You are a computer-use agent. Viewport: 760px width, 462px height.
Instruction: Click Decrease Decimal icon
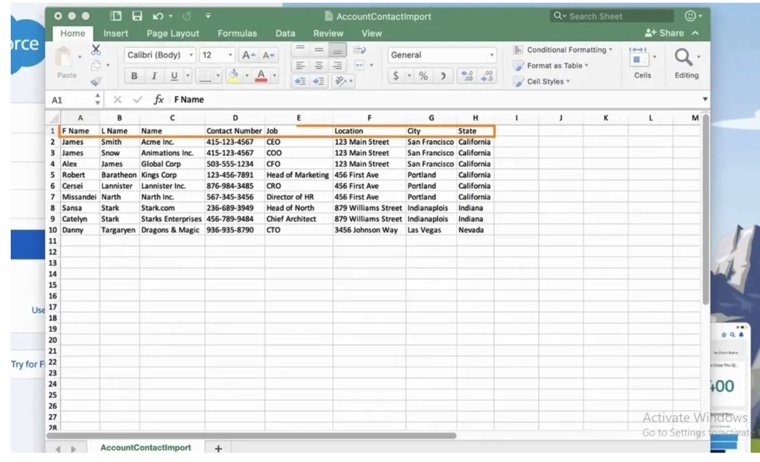point(487,76)
